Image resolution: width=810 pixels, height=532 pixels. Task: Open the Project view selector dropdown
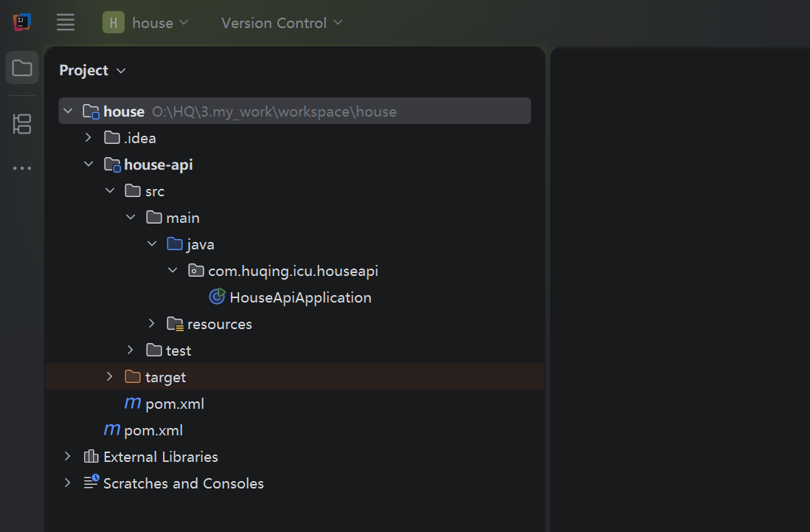pyautogui.click(x=93, y=70)
